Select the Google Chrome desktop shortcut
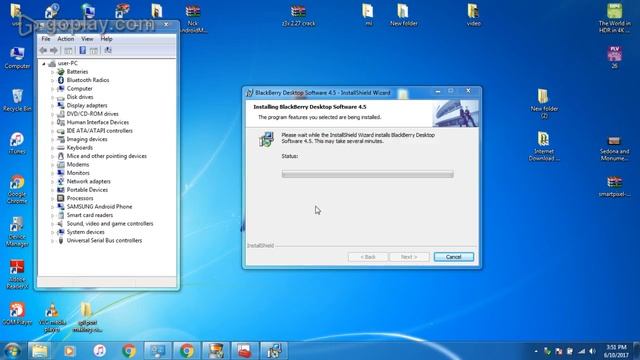The image size is (640, 360). [17, 189]
